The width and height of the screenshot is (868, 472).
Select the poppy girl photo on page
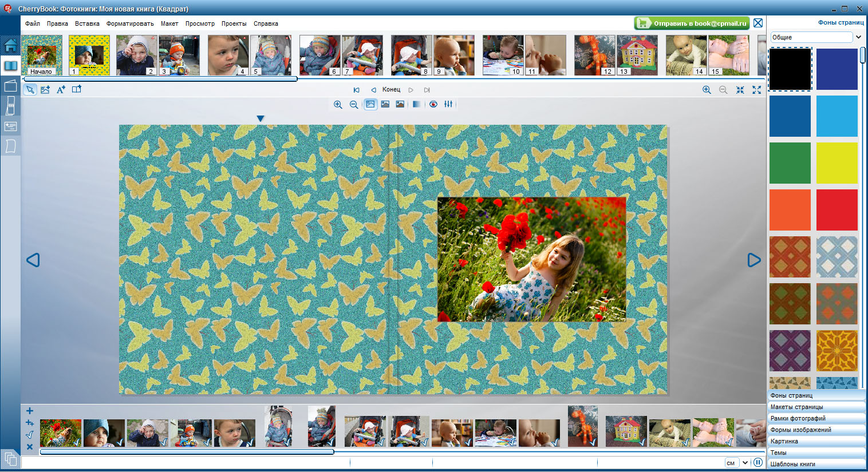click(x=532, y=259)
